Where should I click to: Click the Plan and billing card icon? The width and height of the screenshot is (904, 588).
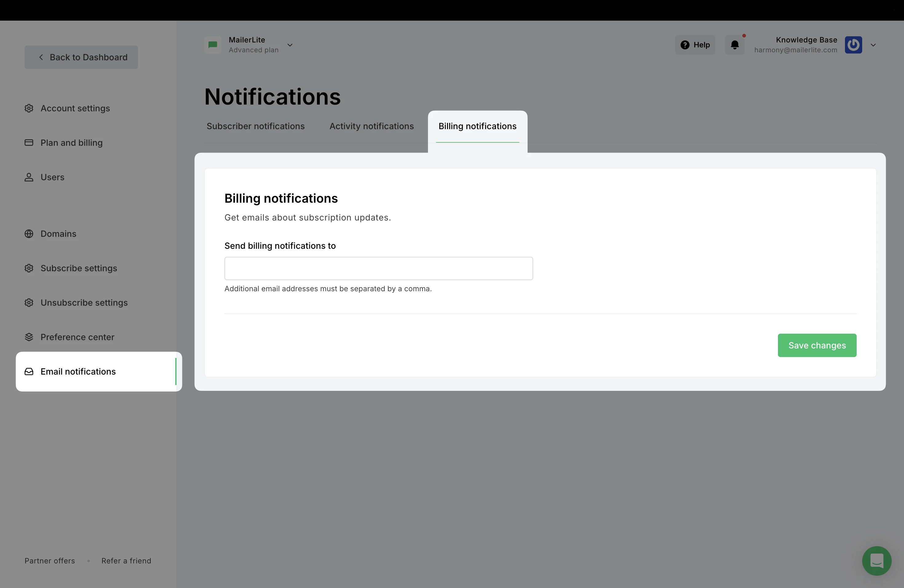point(29,142)
